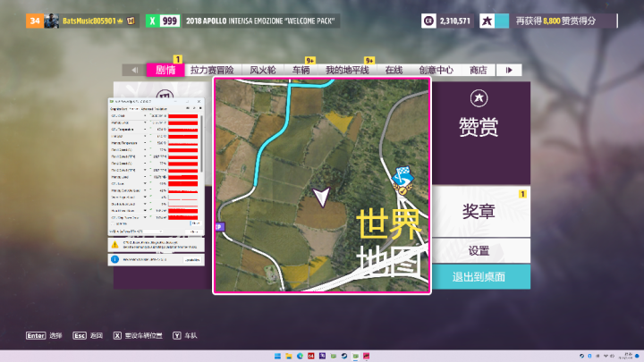Click the Reset button in GPU-Z

[196, 223]
